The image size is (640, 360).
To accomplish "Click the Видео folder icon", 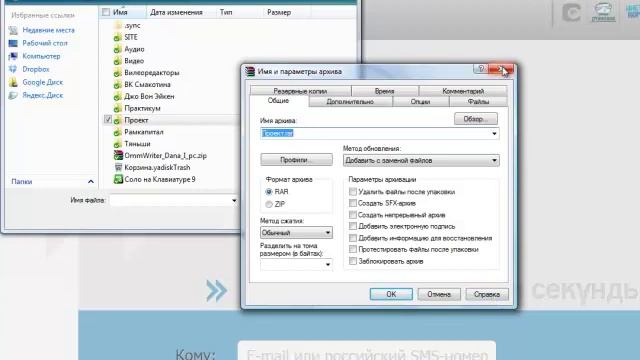I will 118,61.
